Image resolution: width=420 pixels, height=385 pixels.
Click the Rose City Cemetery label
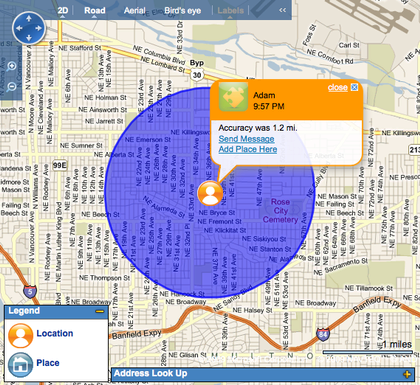(x=280, y=211)
